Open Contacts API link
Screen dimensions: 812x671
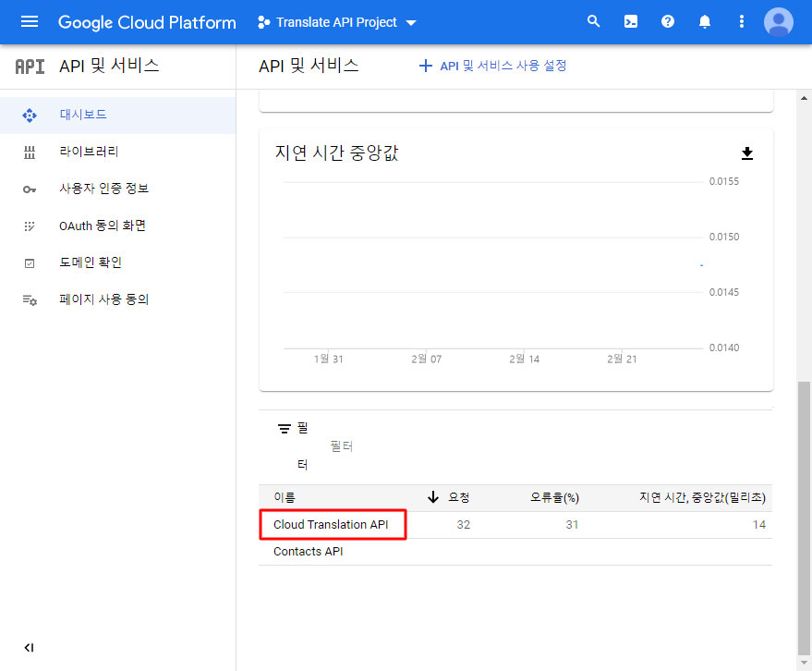[309, 552]
